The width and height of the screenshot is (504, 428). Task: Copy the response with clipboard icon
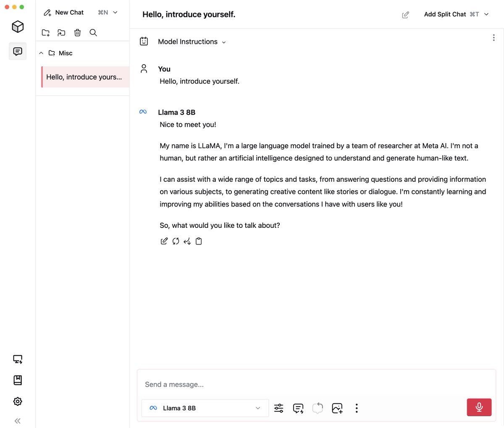click(x=199, y=241)
